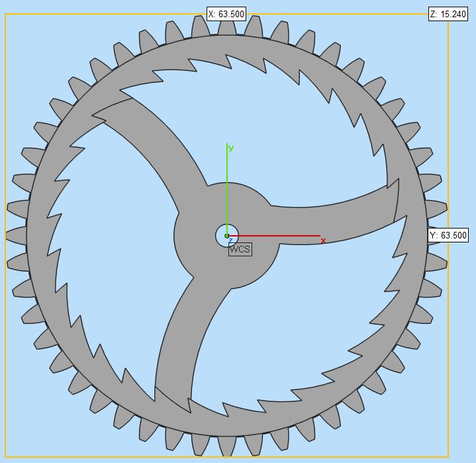This screenshot has height=463, width=476.
Task: Click the X: 63.500 dimension label
Action: (x=226, y=14)
